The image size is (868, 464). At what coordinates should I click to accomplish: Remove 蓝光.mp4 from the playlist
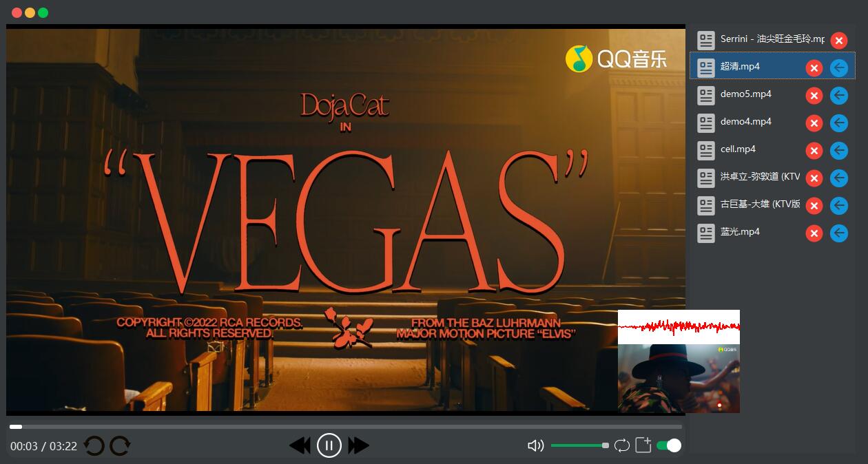coord(814,233)
